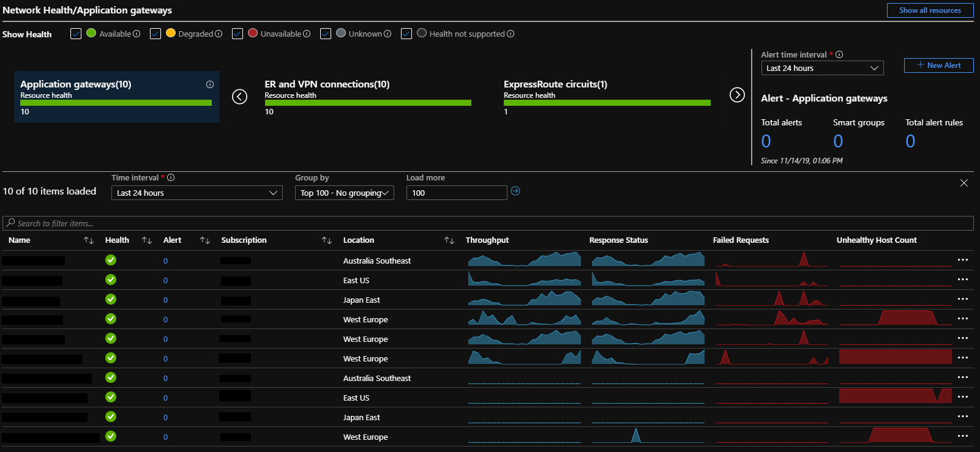Sort by Subscription column arrows
This screenshot has height=452, width=980.
pos(327,240)
